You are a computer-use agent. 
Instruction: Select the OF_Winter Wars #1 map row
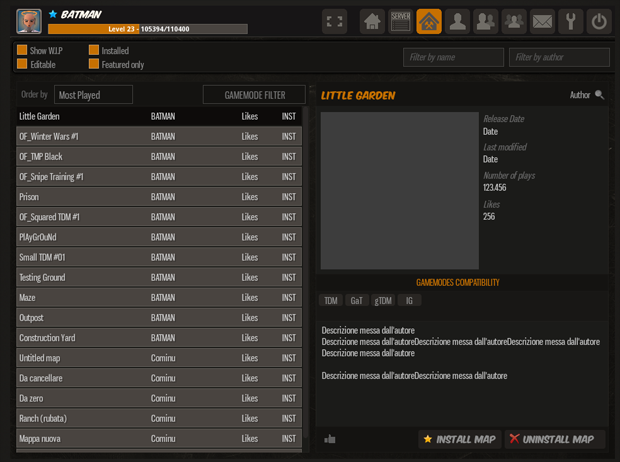pos(159,136)
